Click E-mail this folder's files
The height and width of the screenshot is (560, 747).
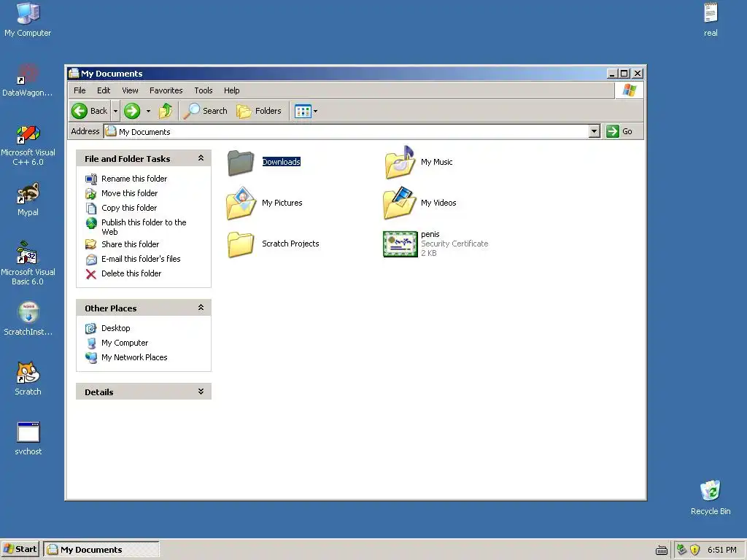click(x=141, y=259)
